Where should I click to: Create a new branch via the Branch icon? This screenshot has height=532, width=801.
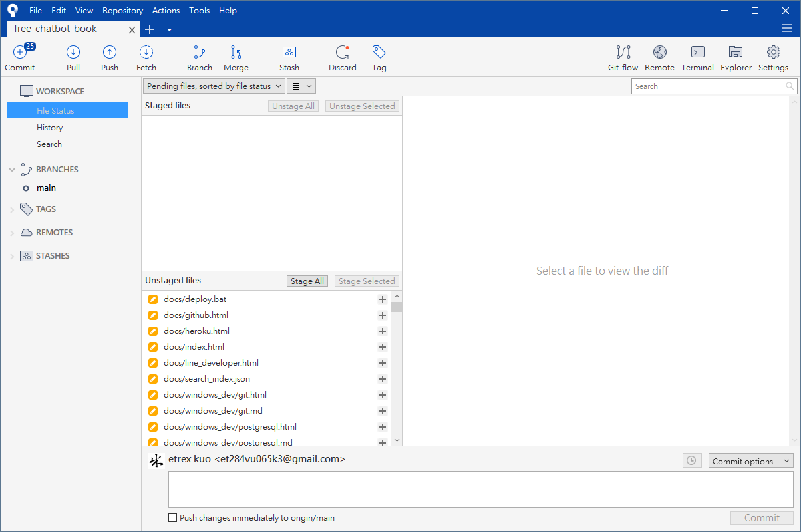[x=199, y=58]
